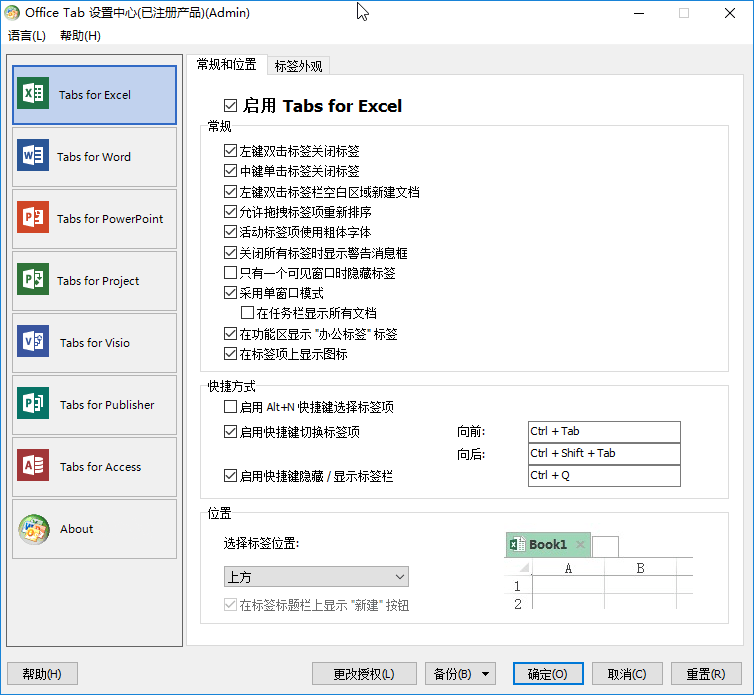Enable 在任务栏显示所有文档 checkbox
Screen dimensions: 754x695
tap(247, 313)
